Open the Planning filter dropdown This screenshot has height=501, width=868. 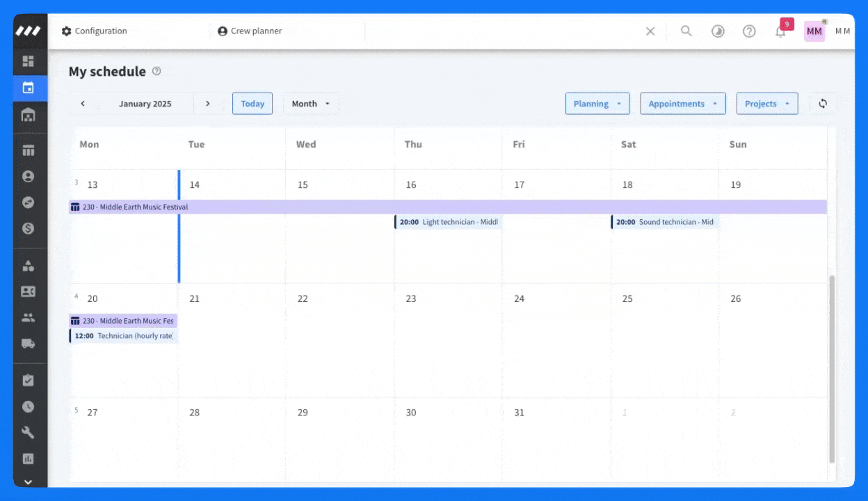tap(597, 104)
